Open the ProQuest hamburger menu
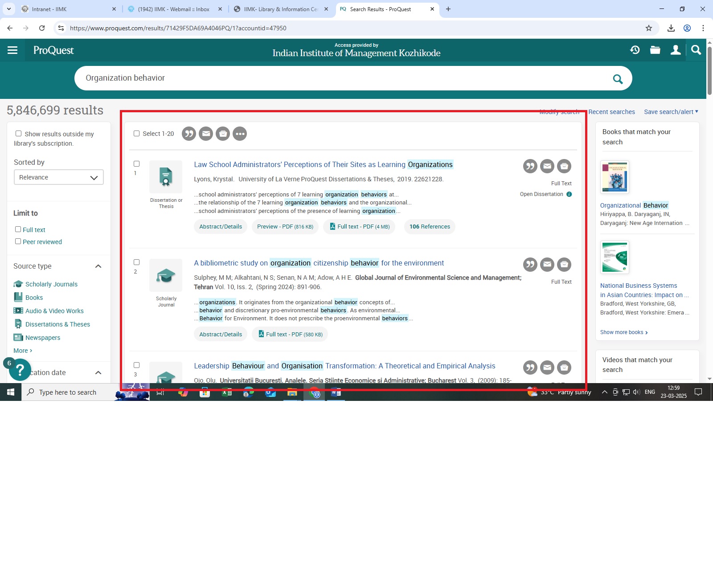The image size is (713, 588). point(12,50)
